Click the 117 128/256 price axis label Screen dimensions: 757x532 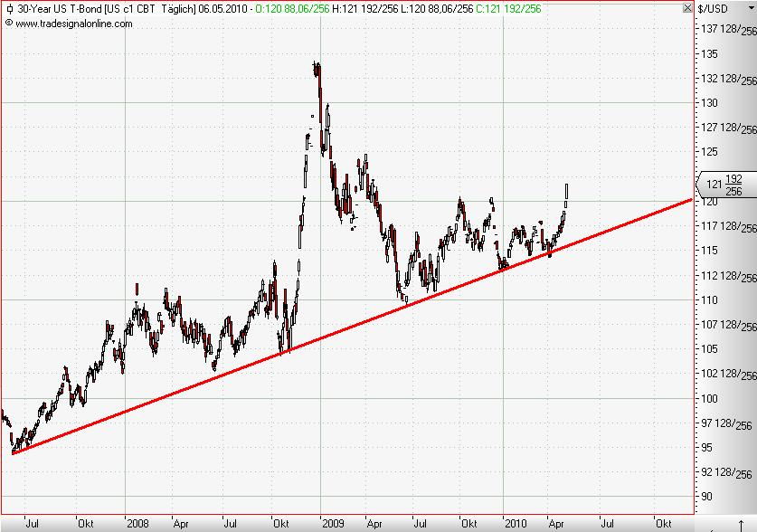pyautogui.click(x=729, y=226)
